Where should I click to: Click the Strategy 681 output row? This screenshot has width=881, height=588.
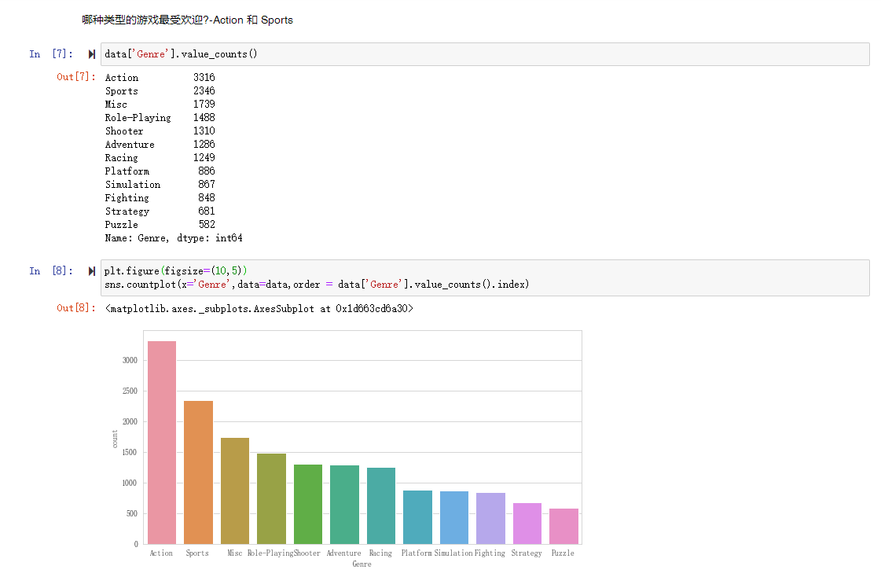[x=160, y=211]
